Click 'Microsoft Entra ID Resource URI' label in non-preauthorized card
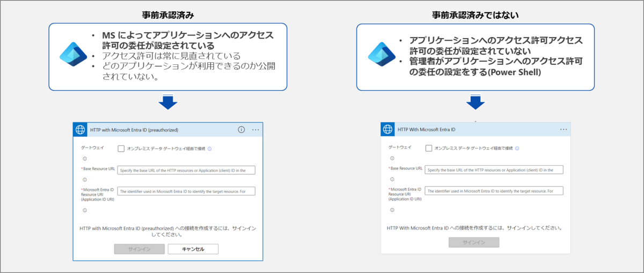 click(405, 194)
